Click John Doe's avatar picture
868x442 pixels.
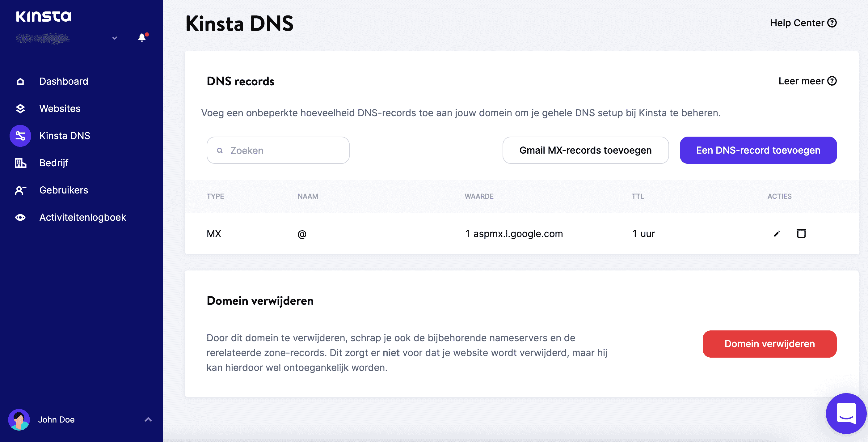tap(20, 419)
